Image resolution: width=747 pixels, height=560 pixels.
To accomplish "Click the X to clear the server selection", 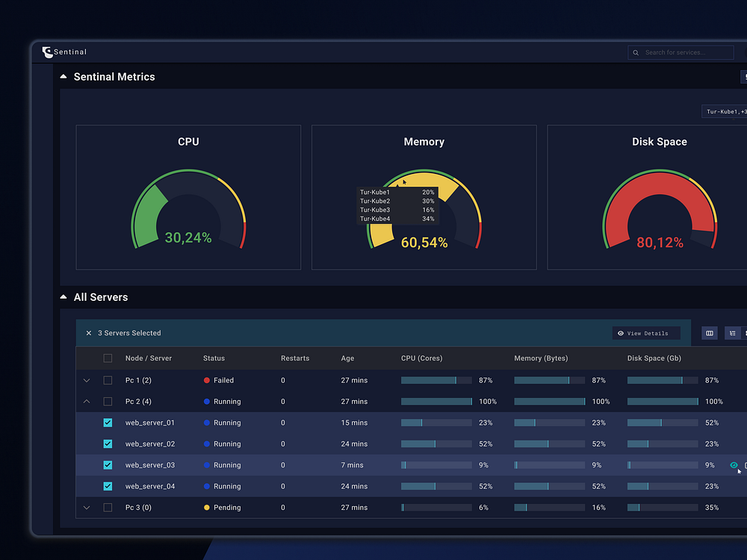I will coord(89,333).
